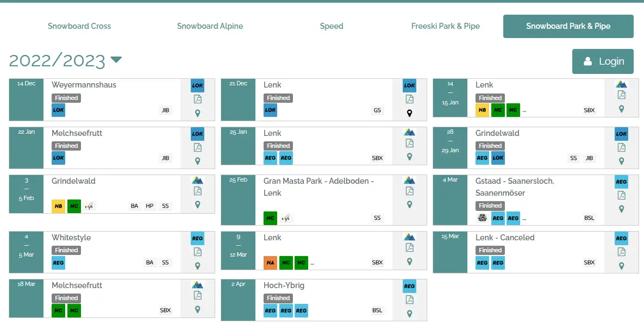The image size is (644, 324).
Task: Select the Speed category tab
Action: pos(332,26)
